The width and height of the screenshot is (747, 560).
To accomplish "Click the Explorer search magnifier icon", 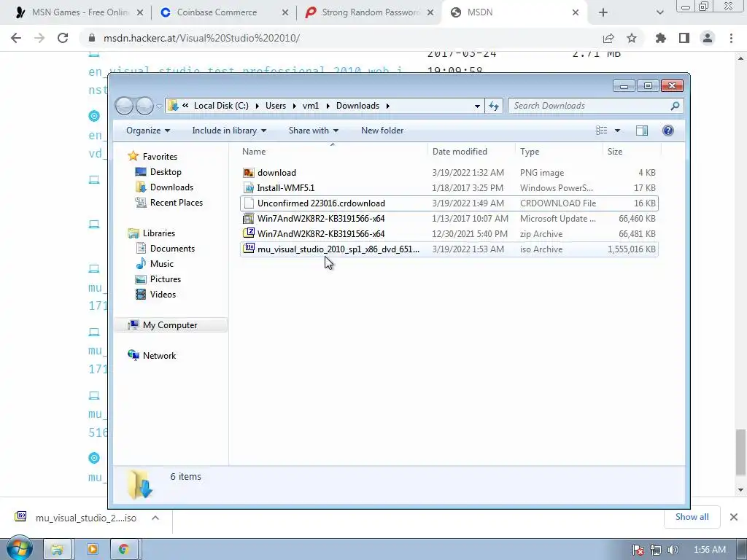I will pyautogui.click(x=675, y=106).
